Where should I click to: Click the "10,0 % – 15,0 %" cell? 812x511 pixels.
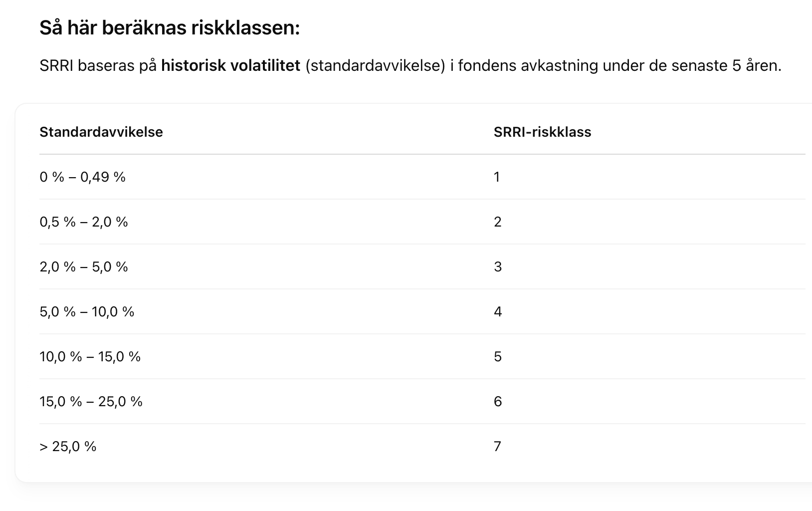(90, 357)
